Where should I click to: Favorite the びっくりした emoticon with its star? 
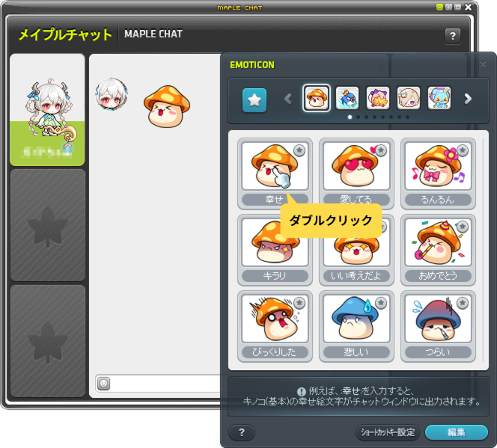tap(299, 303)
